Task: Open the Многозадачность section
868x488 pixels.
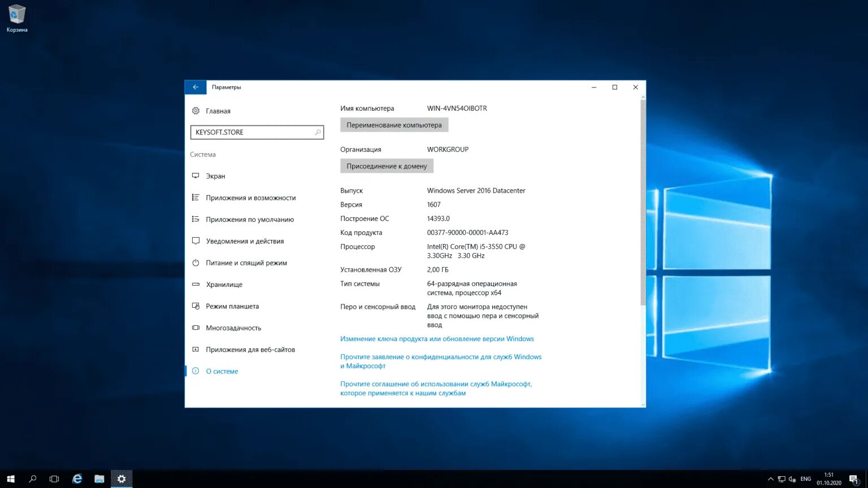Action: pyautogui.click(x=234, y=328)
